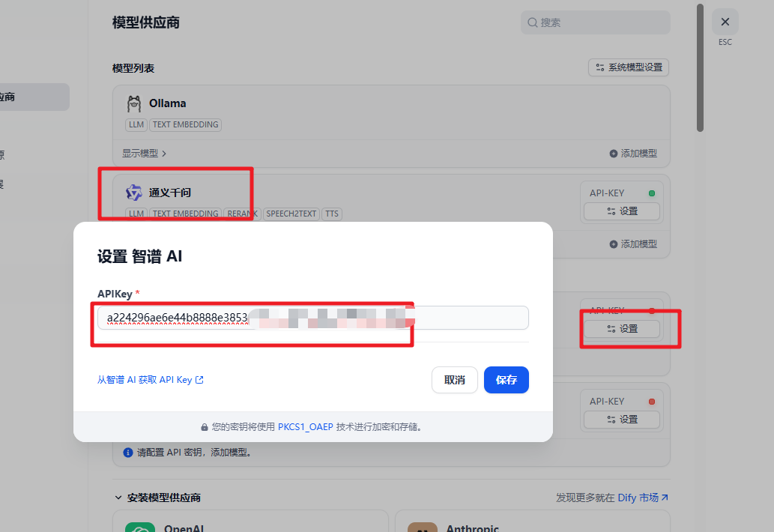Screen dimensions: 774x532
Task: Click the info icon next to 请配置 API 密钥
Action: (127, 453)
